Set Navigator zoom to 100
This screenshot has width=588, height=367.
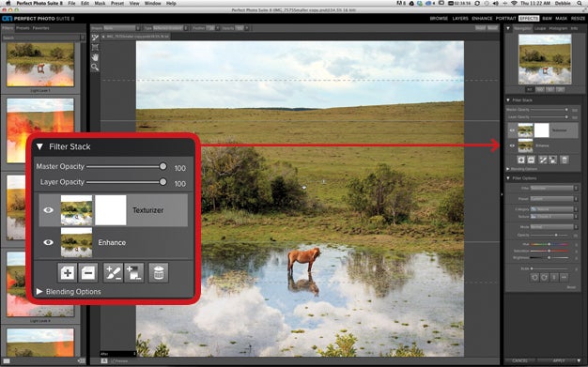pyautogui.click(x=540, y=89)
